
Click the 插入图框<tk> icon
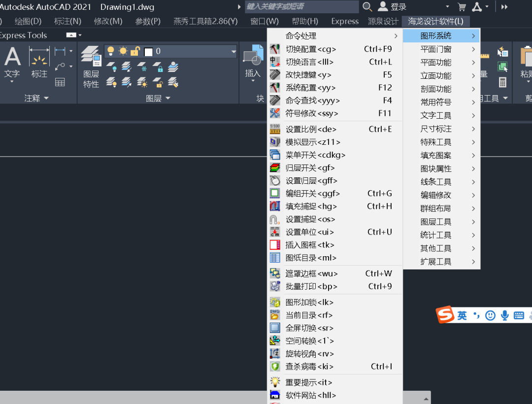click(275, 245)
